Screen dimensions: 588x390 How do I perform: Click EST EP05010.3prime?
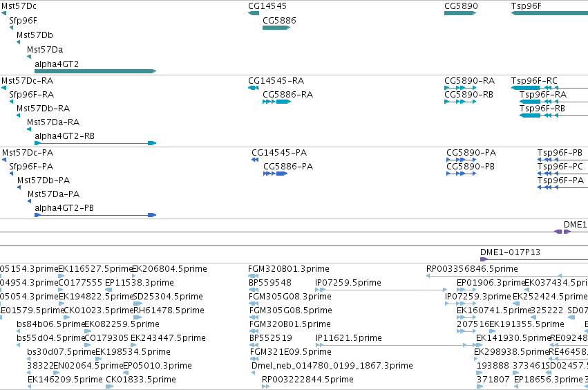tap(158, 366)
